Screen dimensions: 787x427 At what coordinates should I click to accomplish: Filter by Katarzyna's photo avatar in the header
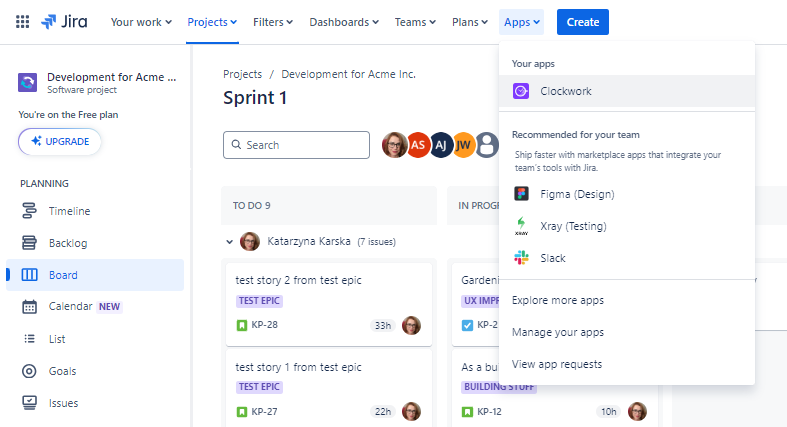coord(395,145)
